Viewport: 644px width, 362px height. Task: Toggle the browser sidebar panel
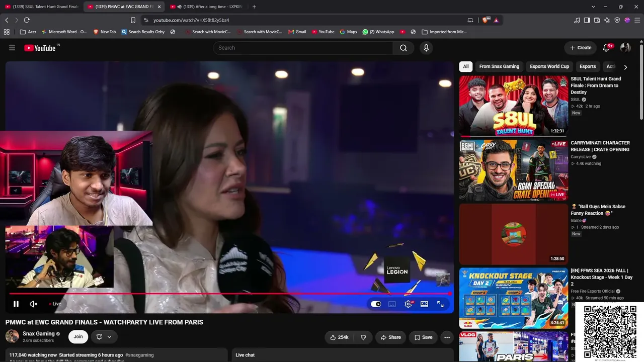pyautogui.click(x=587, y=20)
